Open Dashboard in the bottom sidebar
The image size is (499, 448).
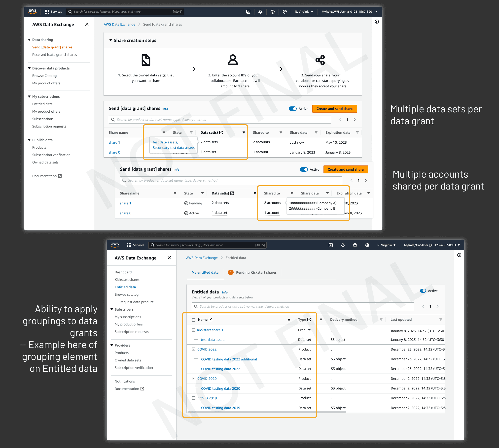123,272
